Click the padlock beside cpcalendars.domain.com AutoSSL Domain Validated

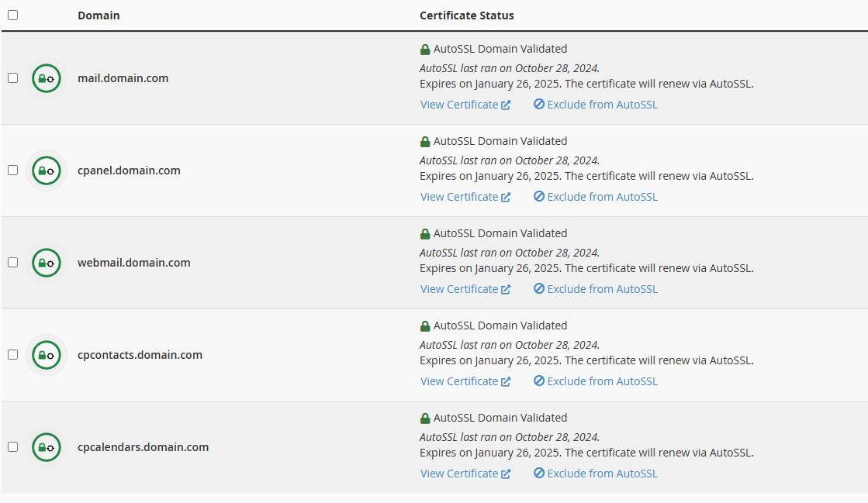(425, 419)
